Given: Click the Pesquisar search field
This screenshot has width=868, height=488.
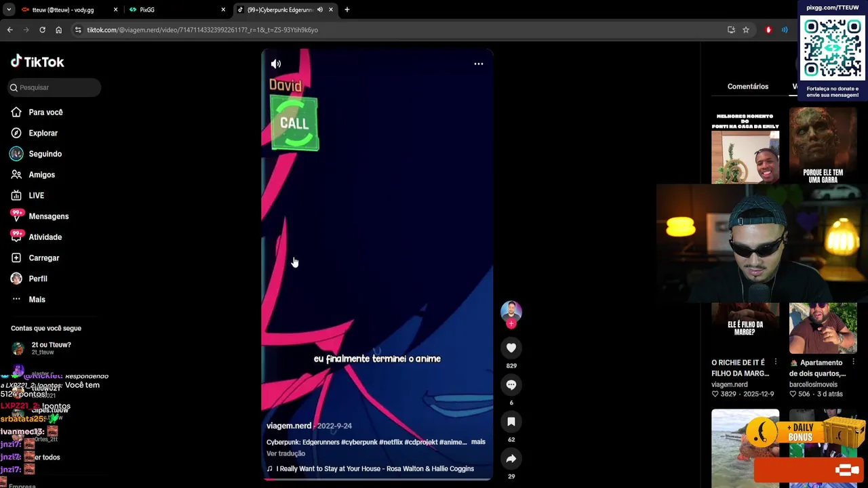Looking at the screenshot, I should [x=54, y=87].
